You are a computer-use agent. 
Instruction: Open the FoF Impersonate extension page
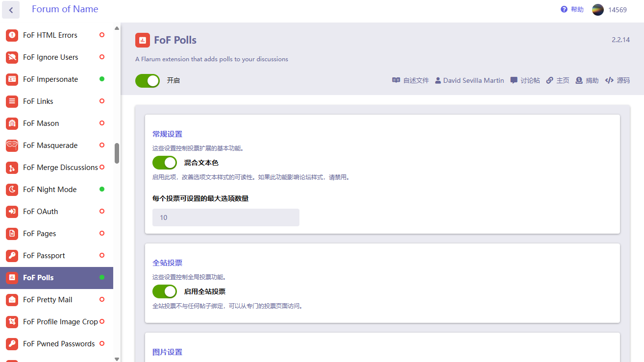[x=56, y=79]
